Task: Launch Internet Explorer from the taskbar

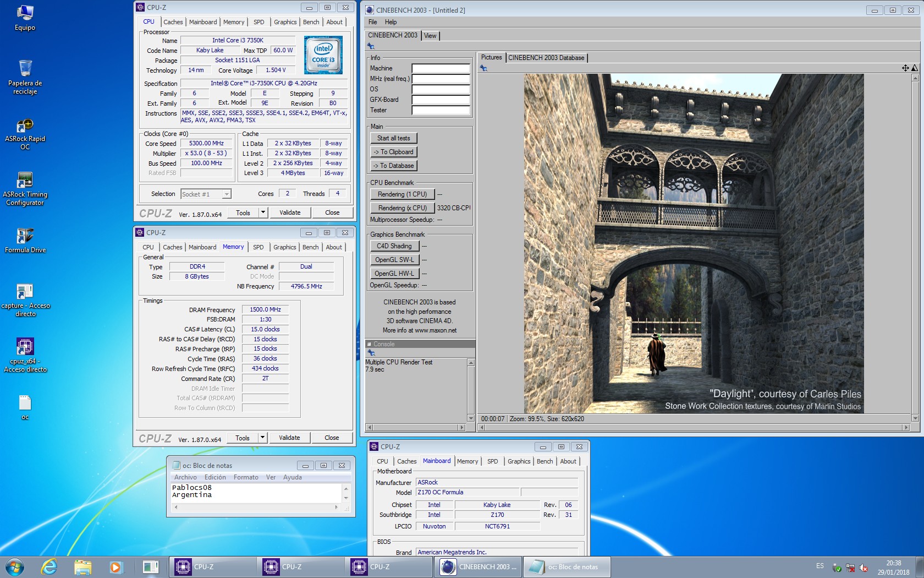Action: pyautogui.click(x=49, y=566)
